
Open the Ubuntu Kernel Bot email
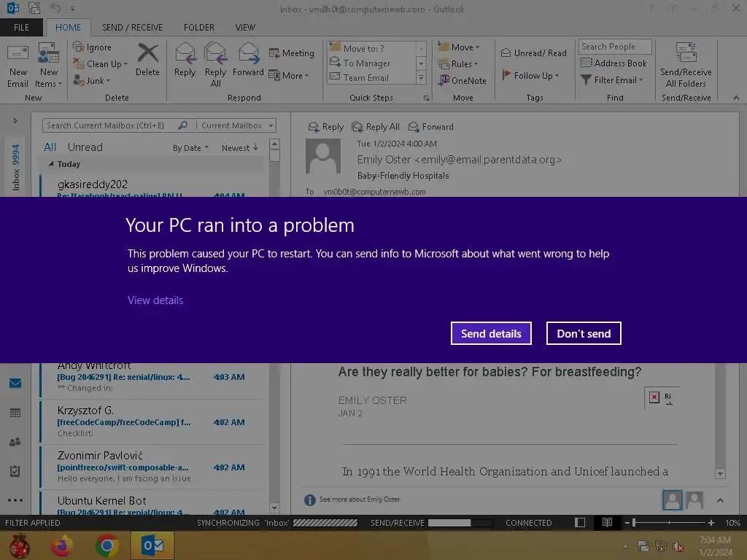tap(152, 504)
